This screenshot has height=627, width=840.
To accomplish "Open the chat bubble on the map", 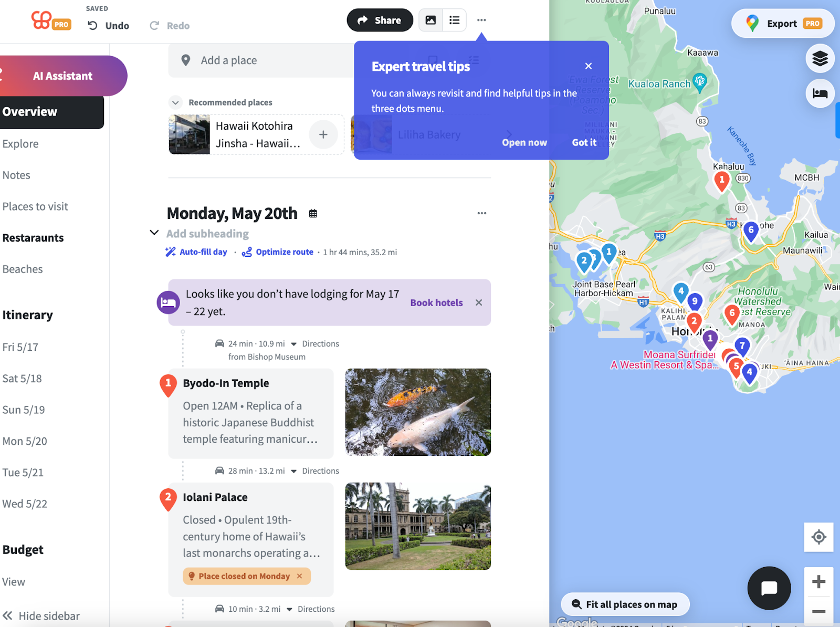I will point(769,588).
